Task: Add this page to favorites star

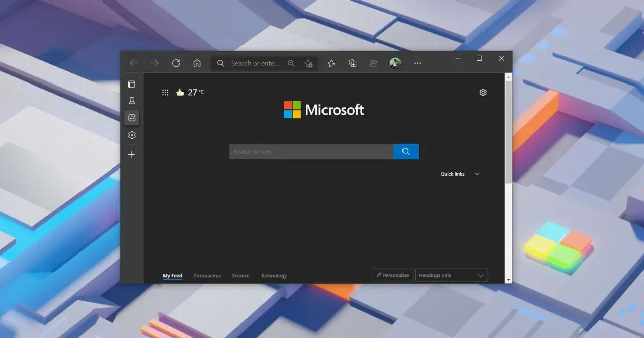Action: tap(308, 63)
